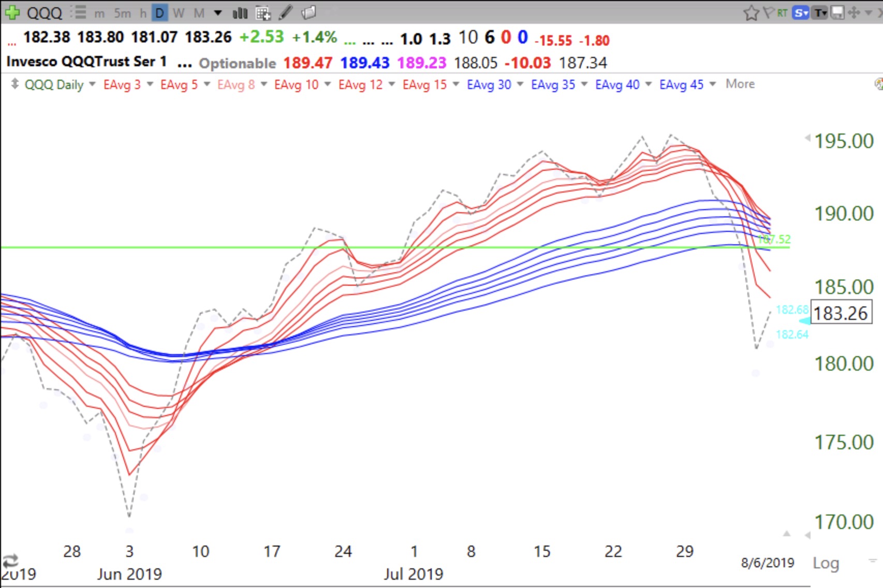Open EAvg 3 indicator dropdown arrow
Viewport: 883px width, 588px height.
click(x=150, y=84)
